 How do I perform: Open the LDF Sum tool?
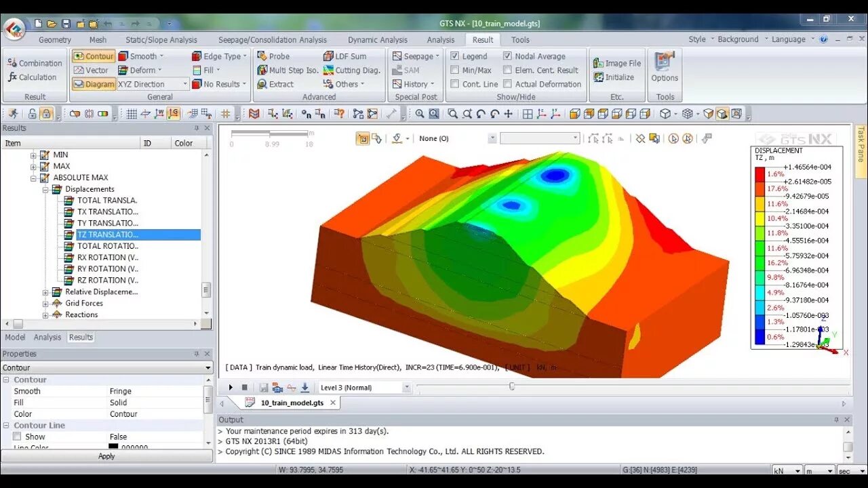pos(345,56)
